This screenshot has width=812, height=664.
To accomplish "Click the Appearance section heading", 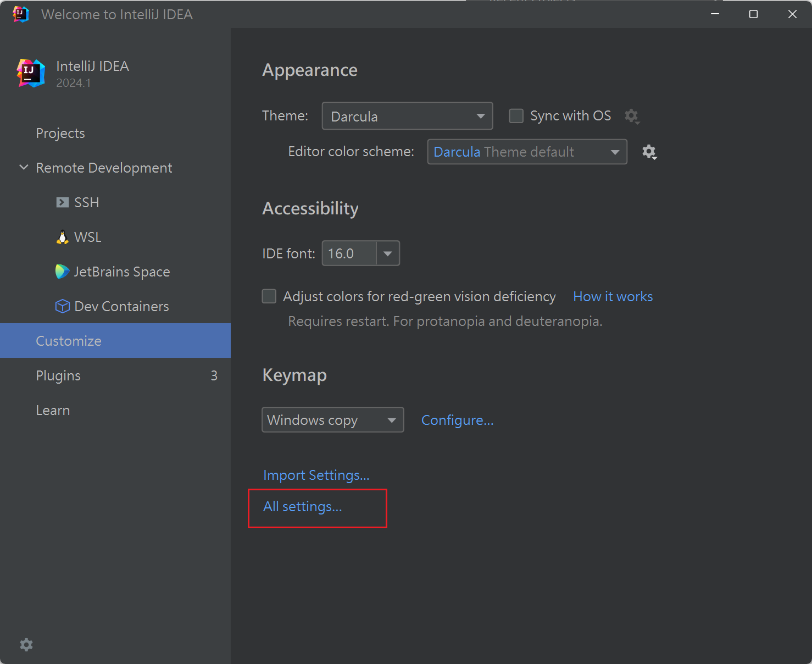I will pyautogui.click(x=310, y=70).
